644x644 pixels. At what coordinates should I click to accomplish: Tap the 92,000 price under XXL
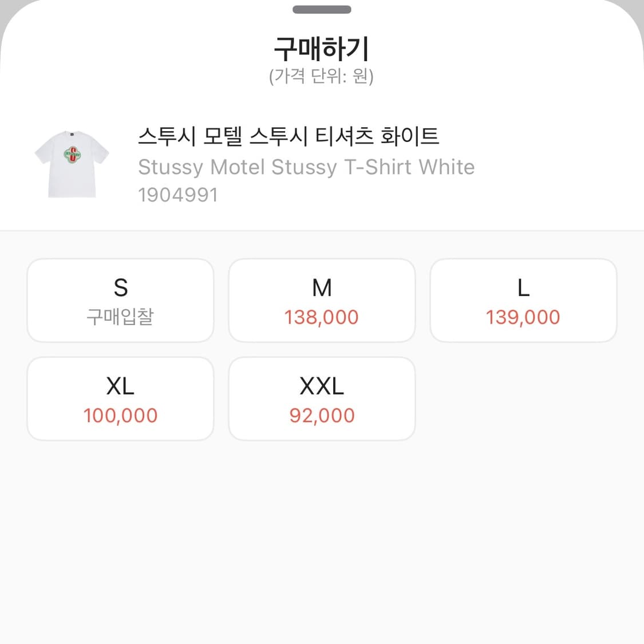coord(322,416)
